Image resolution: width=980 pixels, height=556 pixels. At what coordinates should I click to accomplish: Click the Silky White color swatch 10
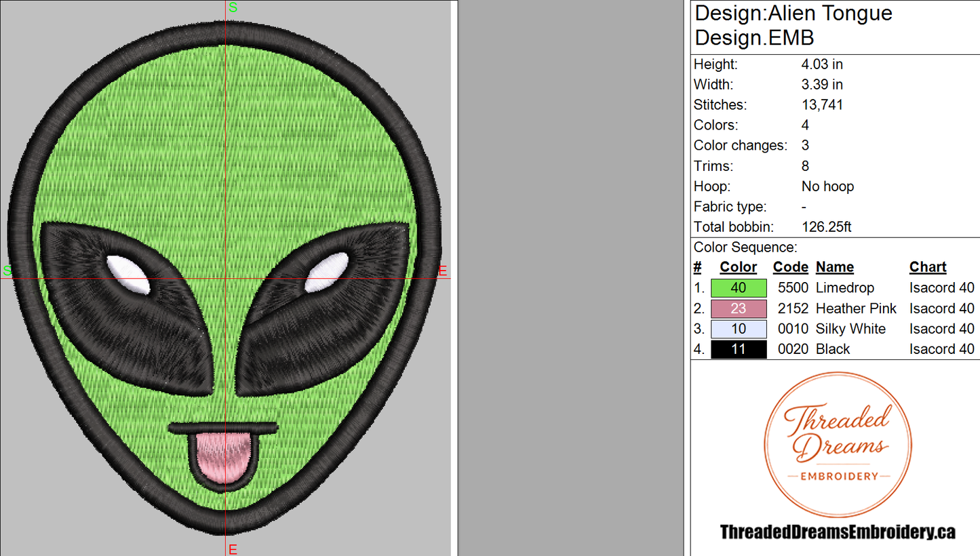[739, 329]
